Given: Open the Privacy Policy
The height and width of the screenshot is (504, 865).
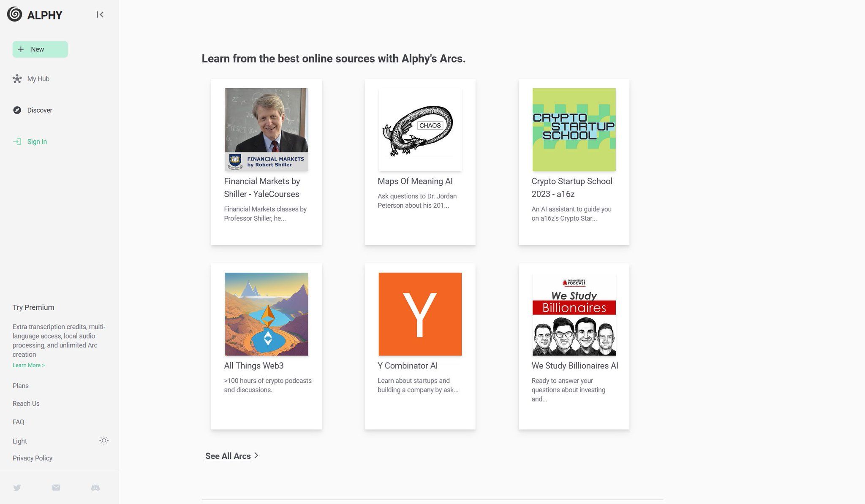Looking at the screenshot, I should click(32, 458).
